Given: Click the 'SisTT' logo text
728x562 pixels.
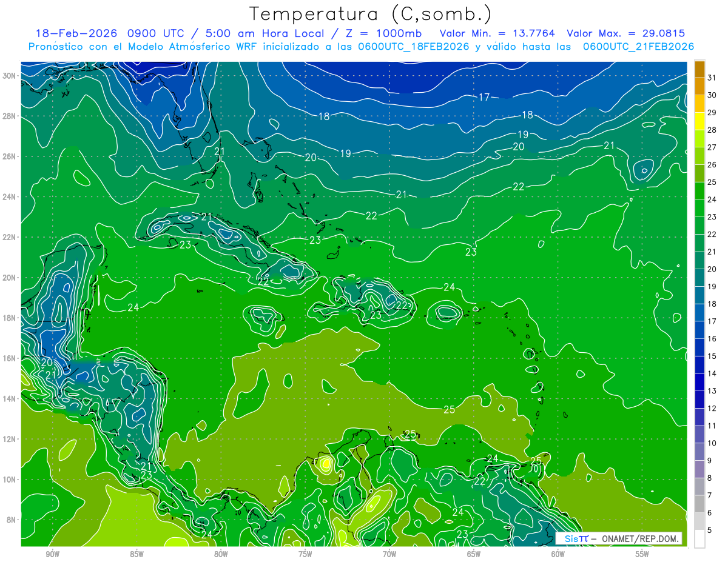Looking at the screenshot, I should click(576, 538).
